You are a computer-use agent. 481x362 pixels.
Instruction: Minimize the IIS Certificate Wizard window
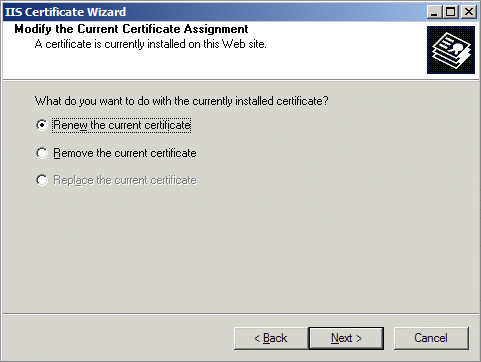(434, 12)
